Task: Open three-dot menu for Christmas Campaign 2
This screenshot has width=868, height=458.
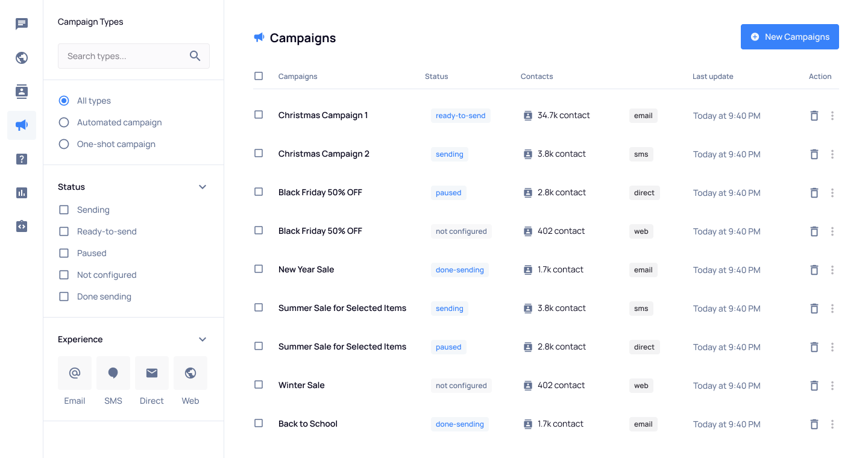Action: [832, 154]
